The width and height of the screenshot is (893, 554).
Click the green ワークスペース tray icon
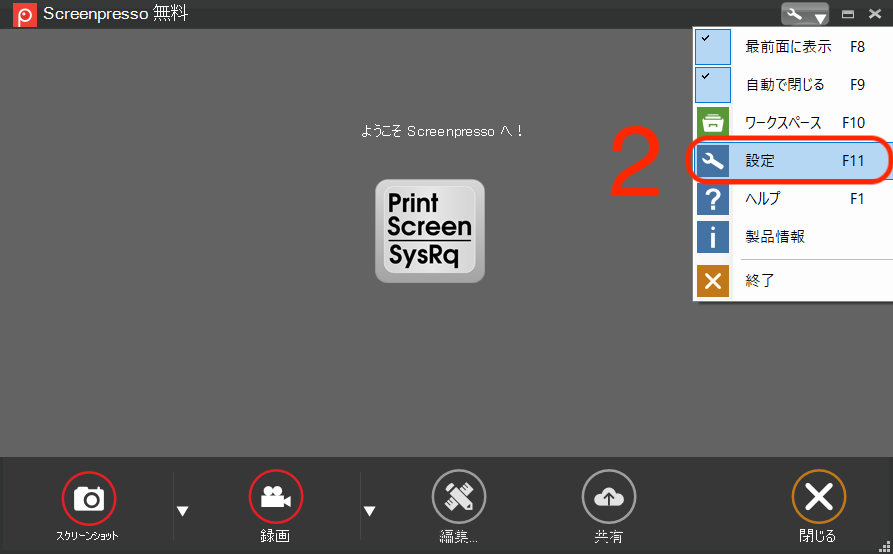712,122
